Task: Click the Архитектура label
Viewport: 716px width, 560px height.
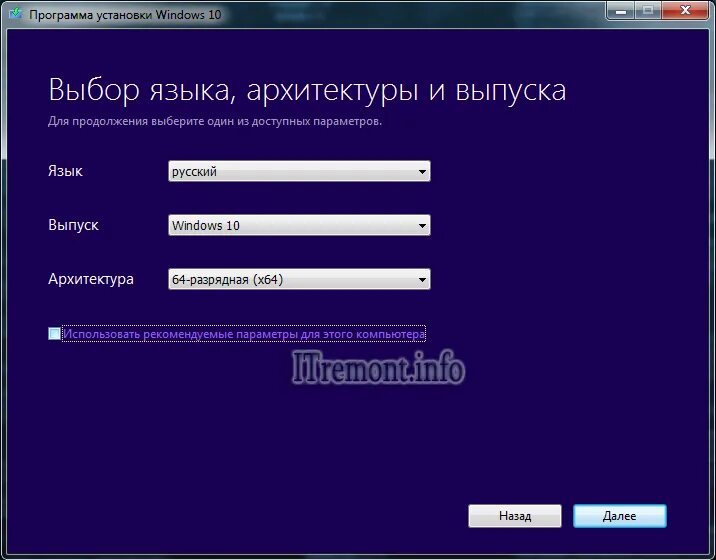Action: pos(91,279)
